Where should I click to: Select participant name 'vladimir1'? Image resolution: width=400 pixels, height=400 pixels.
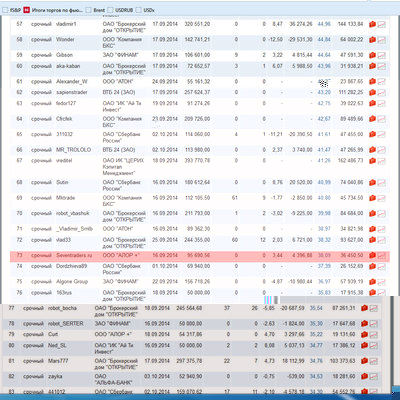coord(66,24)
